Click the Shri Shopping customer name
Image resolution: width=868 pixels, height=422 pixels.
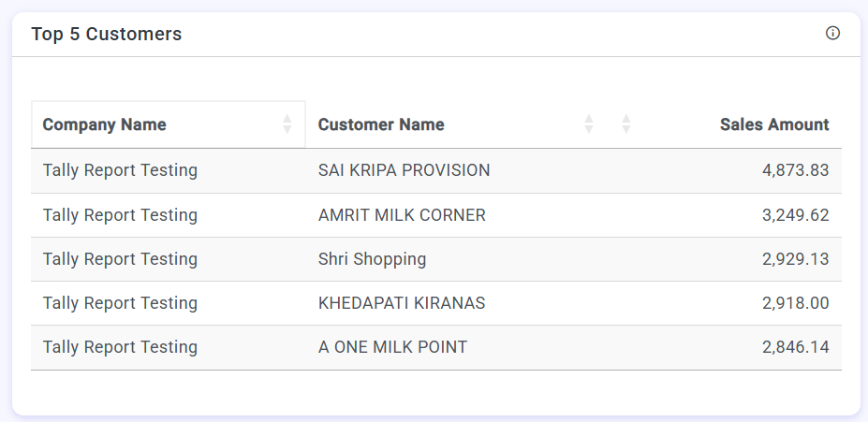[372, 259]
